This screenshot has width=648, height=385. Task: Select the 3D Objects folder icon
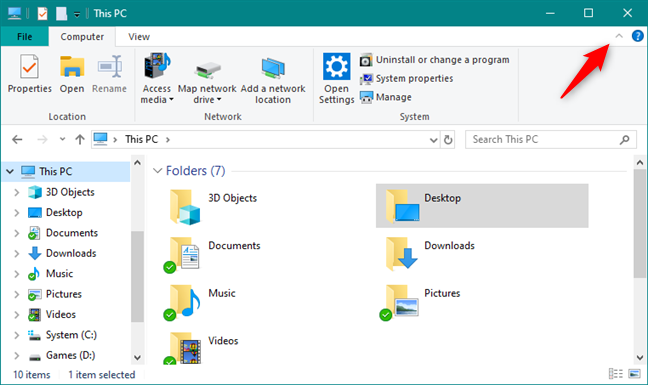185,207
